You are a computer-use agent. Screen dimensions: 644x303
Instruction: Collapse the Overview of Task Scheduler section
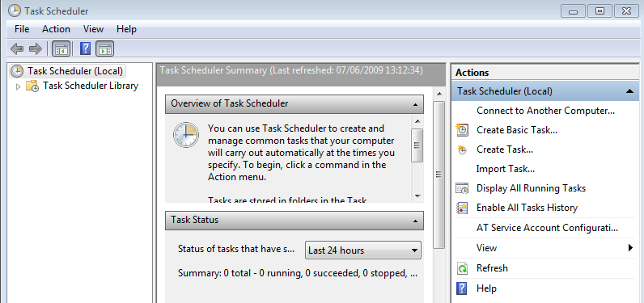click(415, 105)
